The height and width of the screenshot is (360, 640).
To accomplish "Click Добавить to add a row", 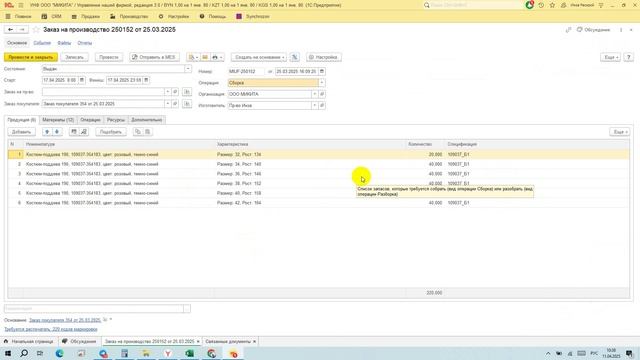I will (x=22, y=132).
